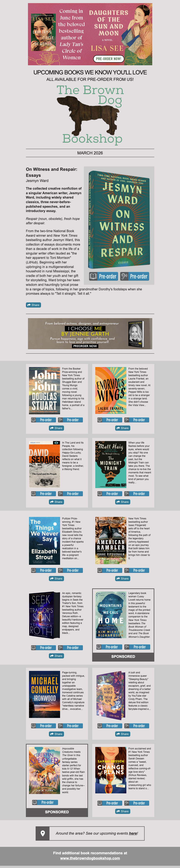Share The Things We Never Say
Image resolution: width=180 pixels, height=868 pixels.
coord(56,578)
